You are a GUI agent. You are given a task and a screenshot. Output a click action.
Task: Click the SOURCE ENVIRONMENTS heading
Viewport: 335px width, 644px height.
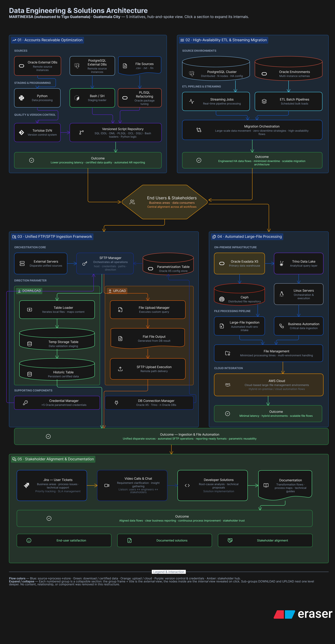199,51
